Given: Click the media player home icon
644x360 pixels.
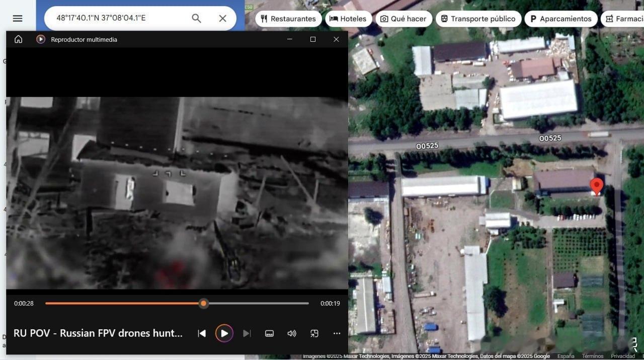Looking at the screenshot, I should (x=18, y=39).
